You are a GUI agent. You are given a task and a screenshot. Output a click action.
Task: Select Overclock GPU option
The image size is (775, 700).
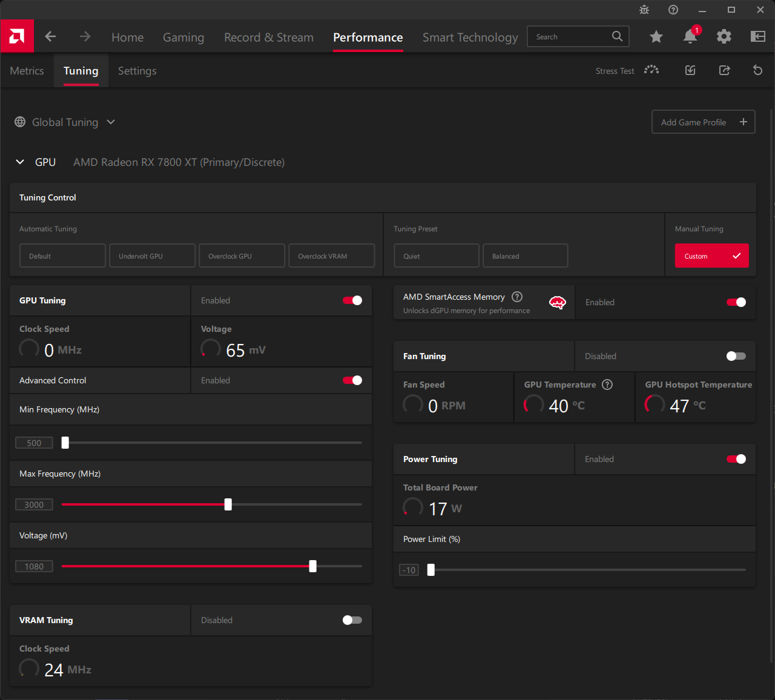242,256
